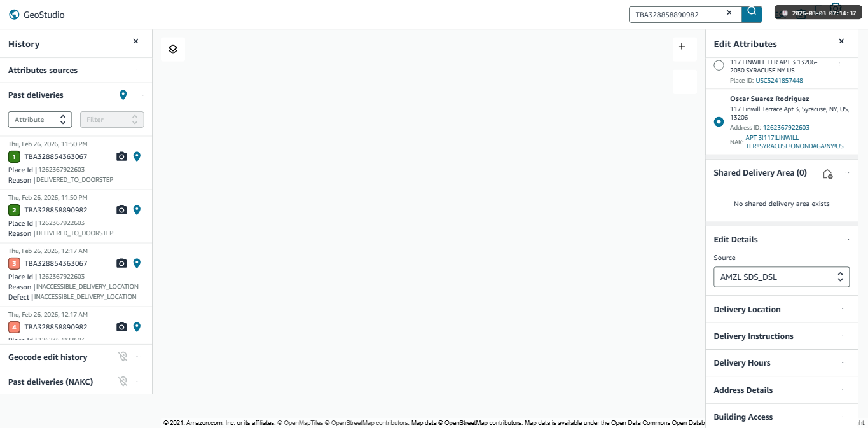Click red badge number 4
The width and height of the screenshot is (868, 428).
pos(14,327)
